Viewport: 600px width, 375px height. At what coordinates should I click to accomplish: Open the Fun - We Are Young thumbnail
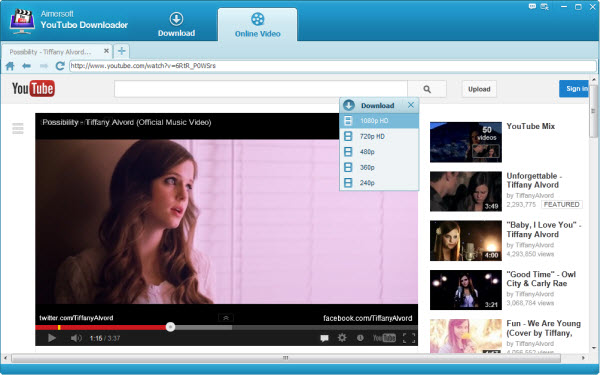coord(466,336)
